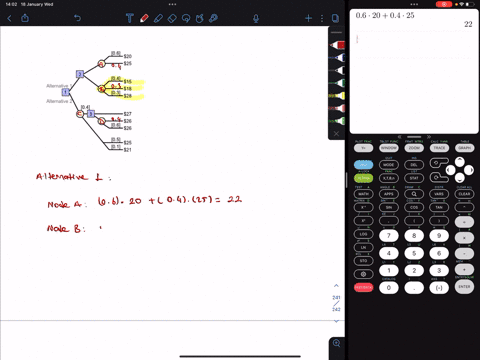Pick the light green highlighter preset
Viewport: 480px width, 360px height.
(x=337, y=121)
